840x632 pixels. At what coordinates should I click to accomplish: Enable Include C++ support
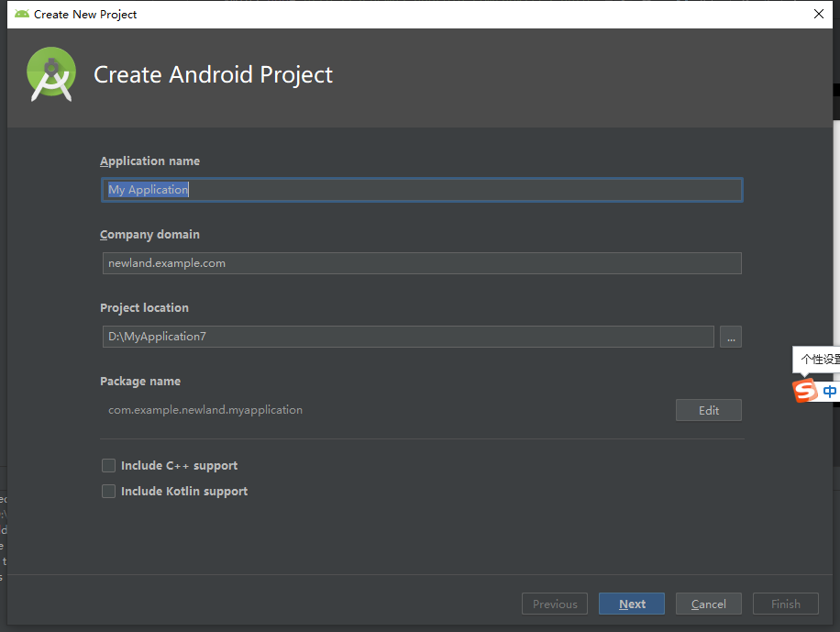click(x=108, y=465)
